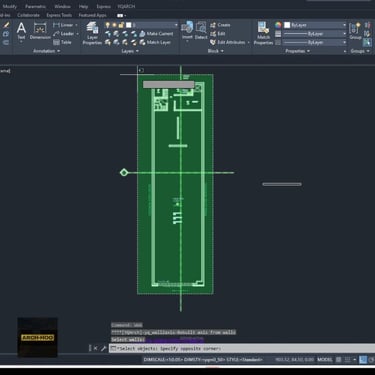Click the Make Current layer button

(x=156, y=34)
